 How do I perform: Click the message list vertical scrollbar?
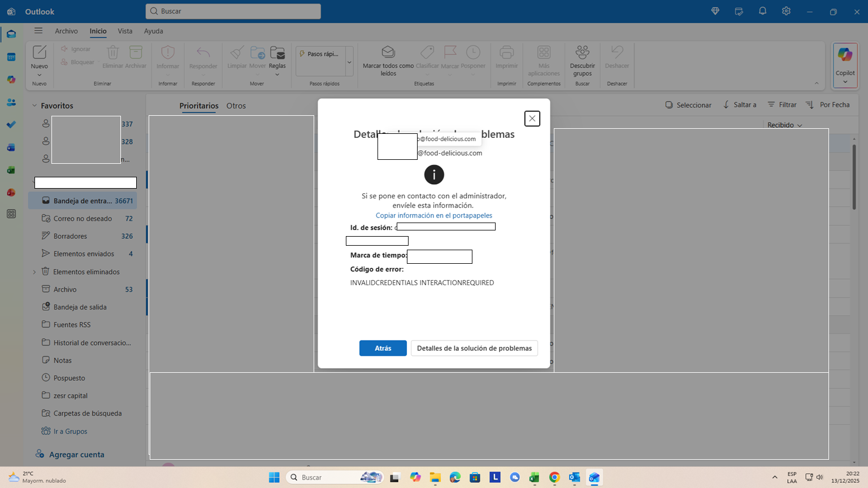coord(854,176)
